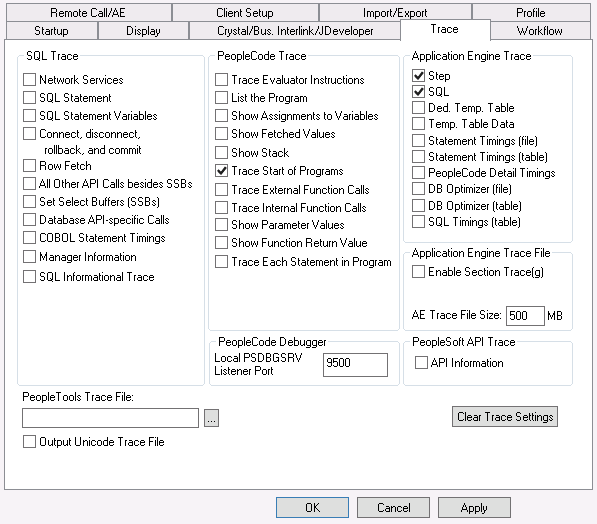Check All Other API Calls besides SSBs
597x524 pixels.
(x=29, y=184)
